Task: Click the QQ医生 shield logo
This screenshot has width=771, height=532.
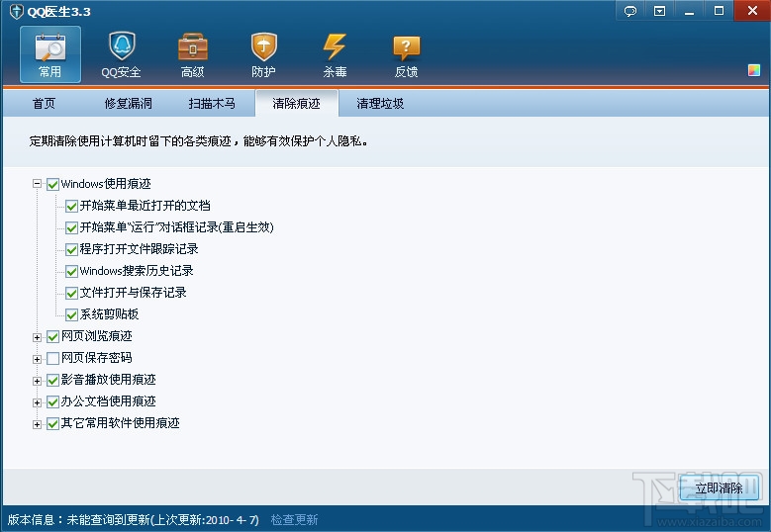Action: point(16,11)
